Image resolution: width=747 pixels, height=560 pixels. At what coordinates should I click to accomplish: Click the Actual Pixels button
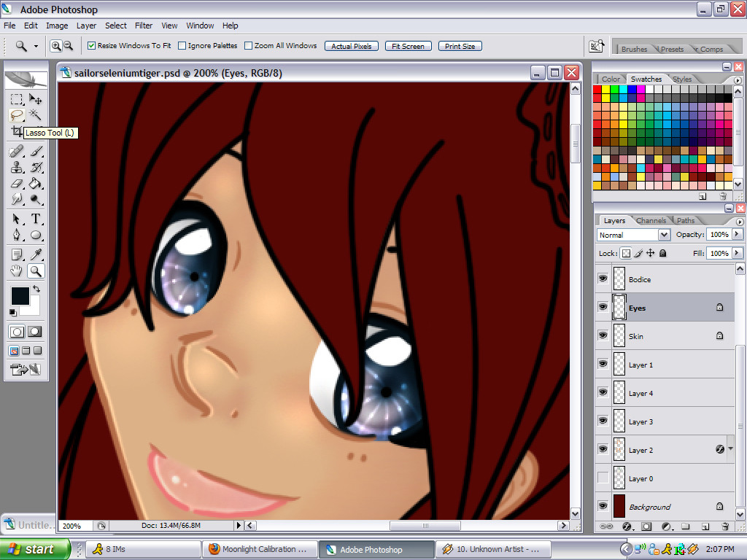(352, 46)
